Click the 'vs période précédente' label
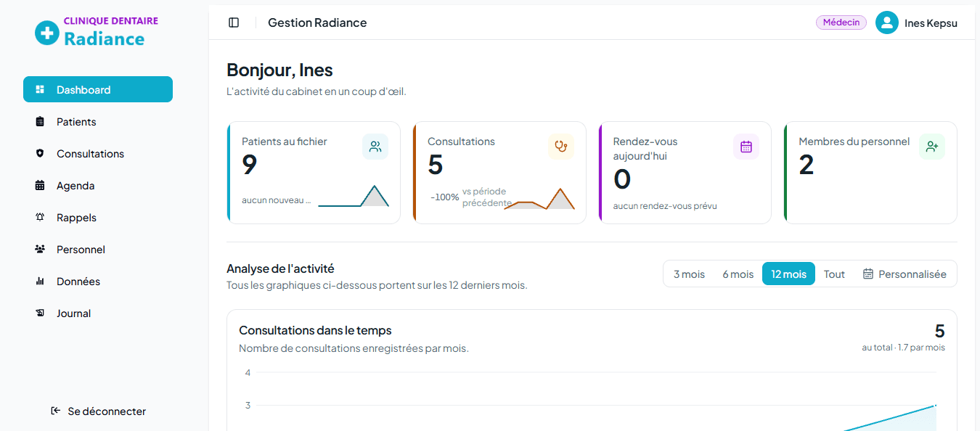This screenshot has height=431, width=980. (x=486, y=197)
